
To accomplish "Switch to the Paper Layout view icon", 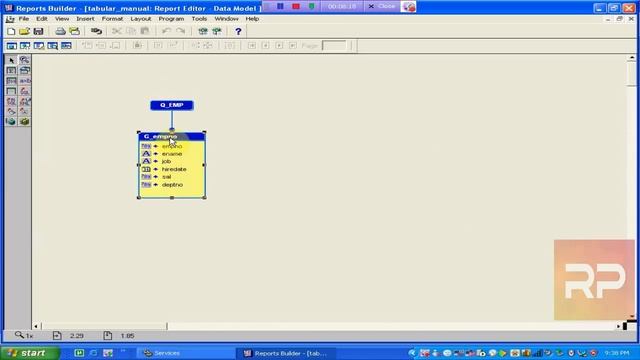I will (39, 46).
